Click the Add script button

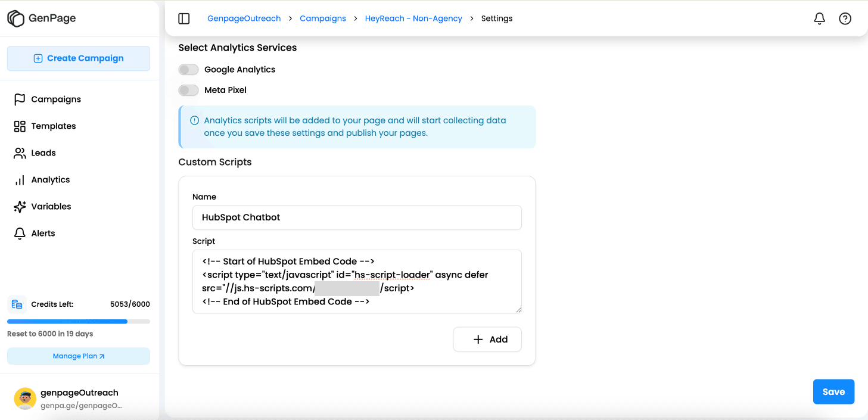[487, 340]
